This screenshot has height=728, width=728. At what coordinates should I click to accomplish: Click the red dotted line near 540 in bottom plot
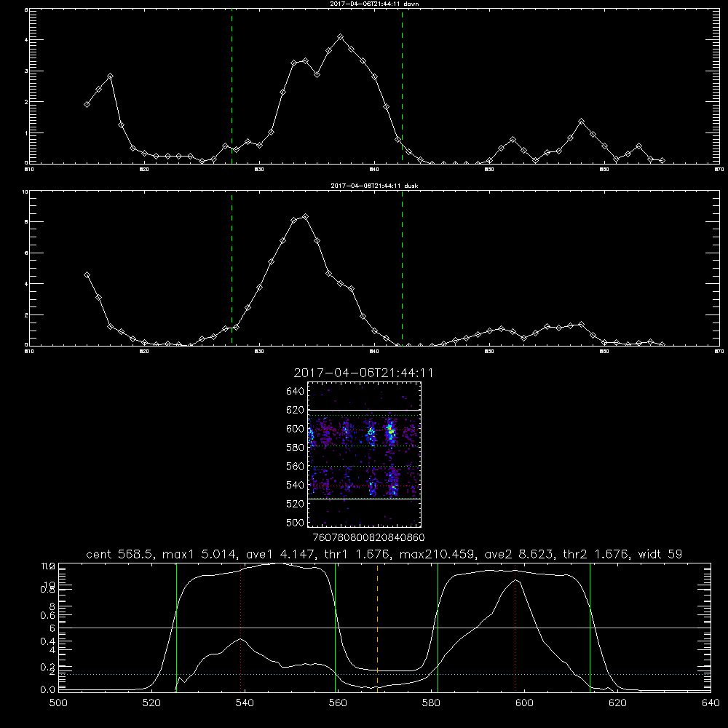[x=240, y=627]
